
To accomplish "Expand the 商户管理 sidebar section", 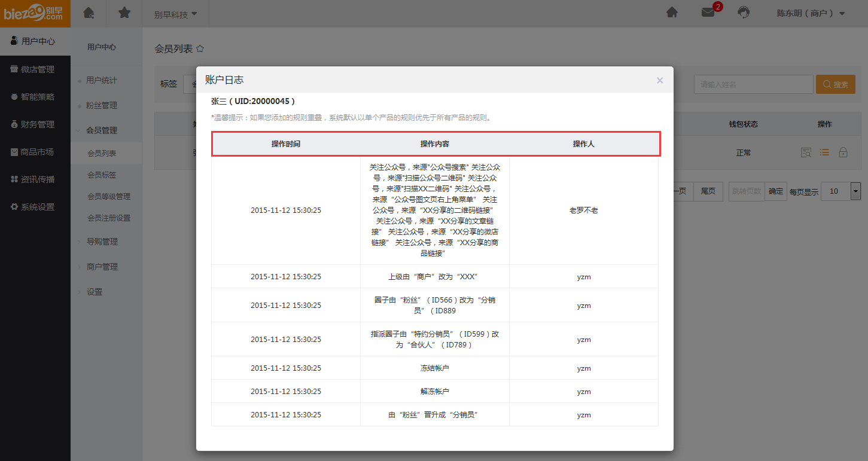I will point(102,267).
